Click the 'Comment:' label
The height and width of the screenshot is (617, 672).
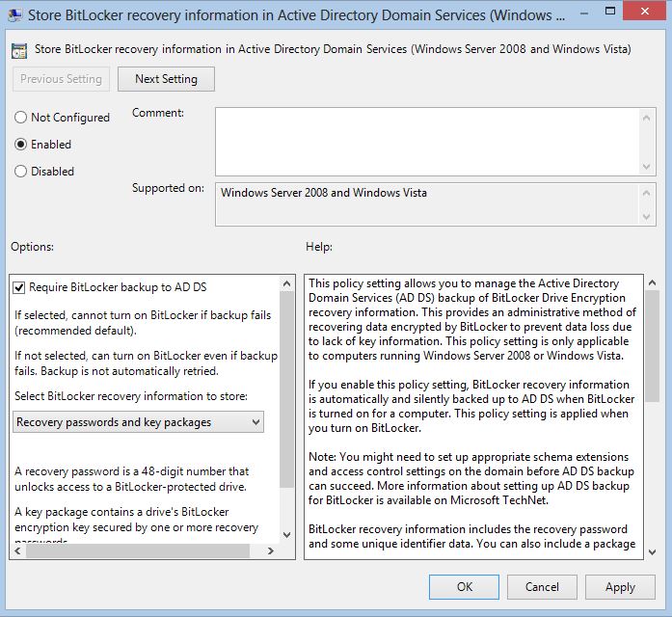click(x=158, y=113)
